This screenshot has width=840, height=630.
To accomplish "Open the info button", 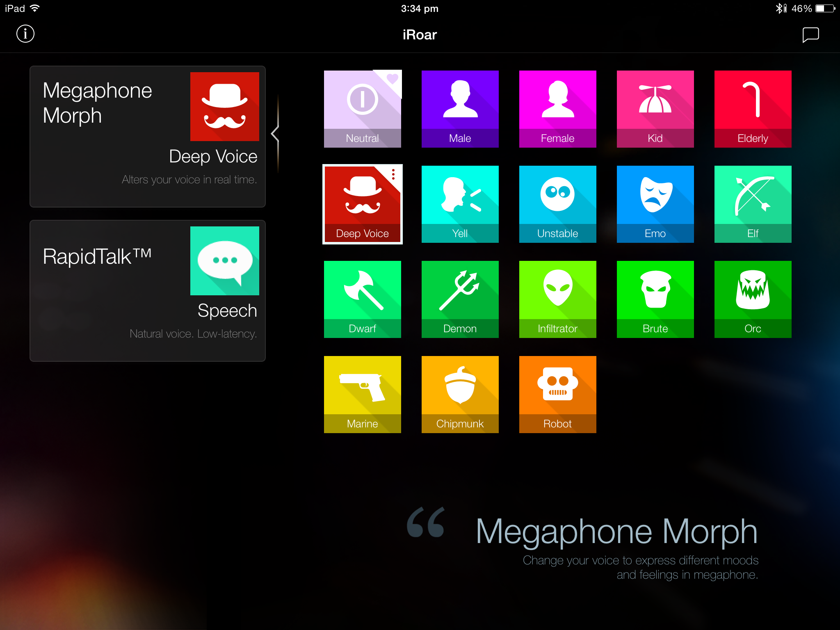I will click(x=25, y=34).
